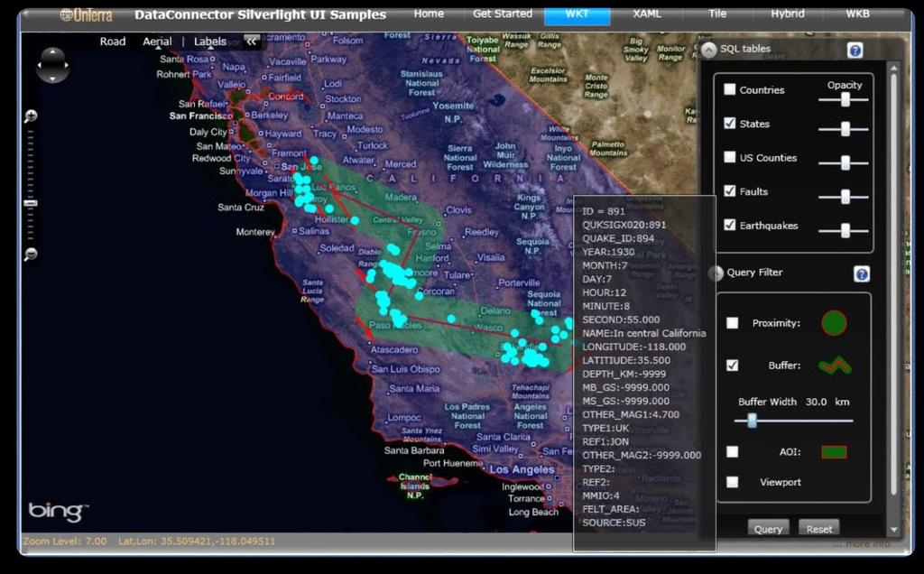Switch map to Road view

(113, 42)
